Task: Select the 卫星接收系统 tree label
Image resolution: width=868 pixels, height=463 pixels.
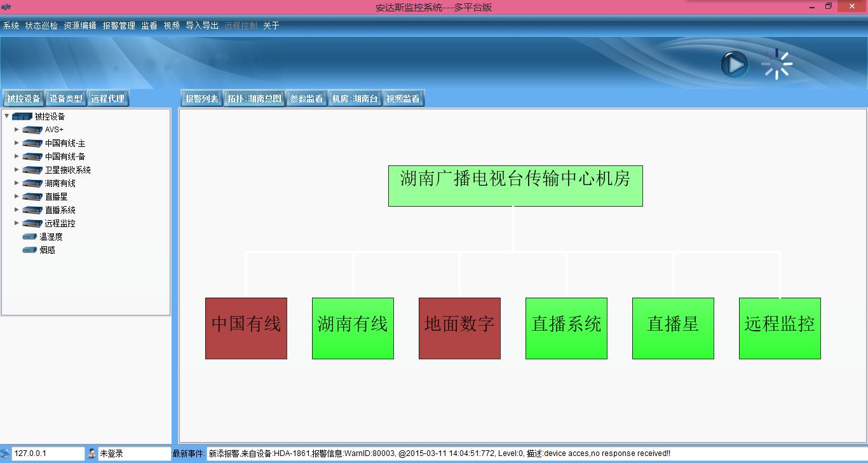Action: click(67, 170)
